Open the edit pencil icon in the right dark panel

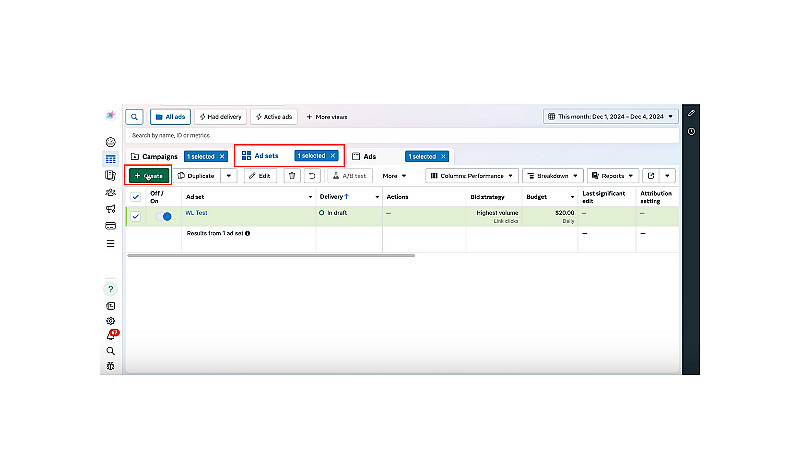tap(691, 113)
